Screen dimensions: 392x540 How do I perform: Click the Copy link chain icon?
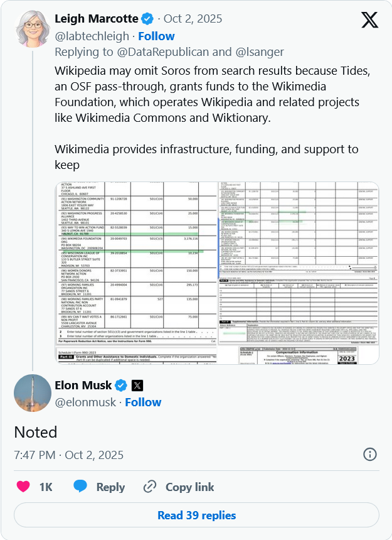150,487
